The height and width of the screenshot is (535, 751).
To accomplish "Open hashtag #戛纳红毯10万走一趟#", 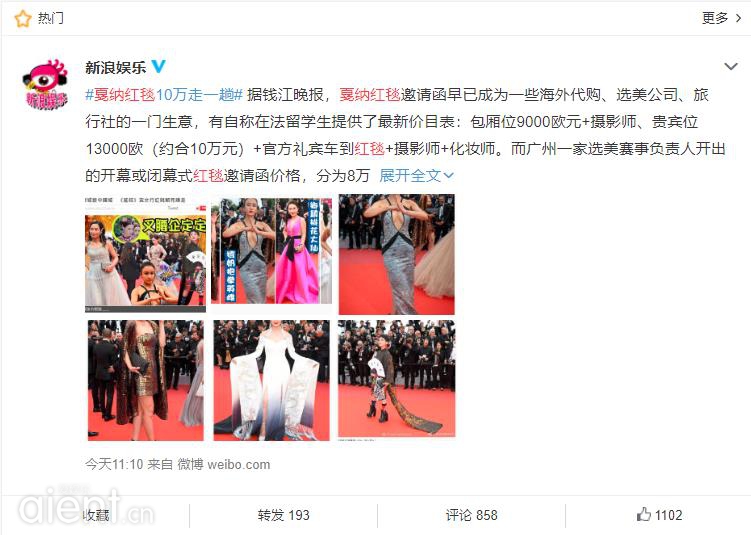I will (164, 95).
